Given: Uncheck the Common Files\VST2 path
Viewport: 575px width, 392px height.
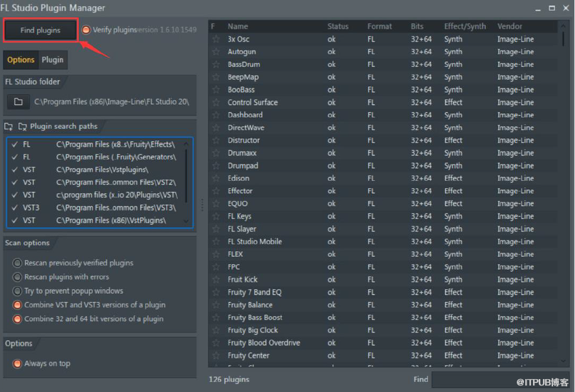Looking at the screenshot, I should 15,182.
